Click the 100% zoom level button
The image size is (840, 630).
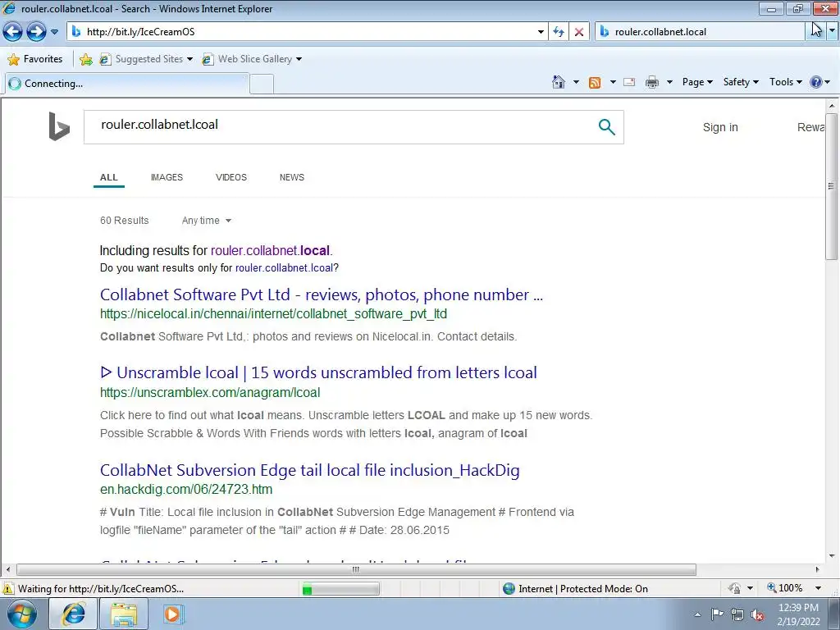pyautogui.click(x=785, y=588)
